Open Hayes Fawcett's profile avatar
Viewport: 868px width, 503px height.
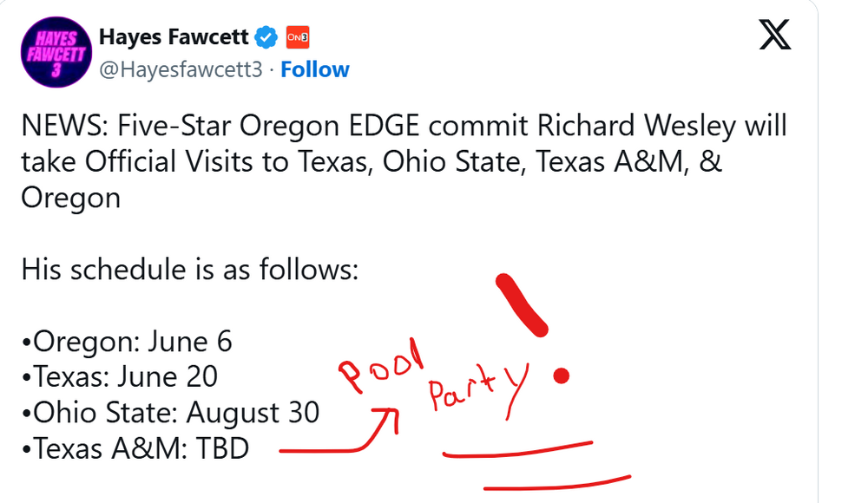[57, 56]
